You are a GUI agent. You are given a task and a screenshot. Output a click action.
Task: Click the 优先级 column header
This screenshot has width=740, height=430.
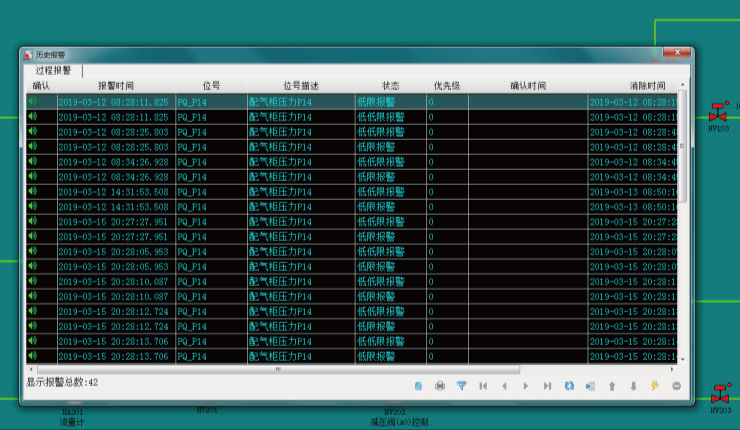pyautogui.click(x=446, y=86)
